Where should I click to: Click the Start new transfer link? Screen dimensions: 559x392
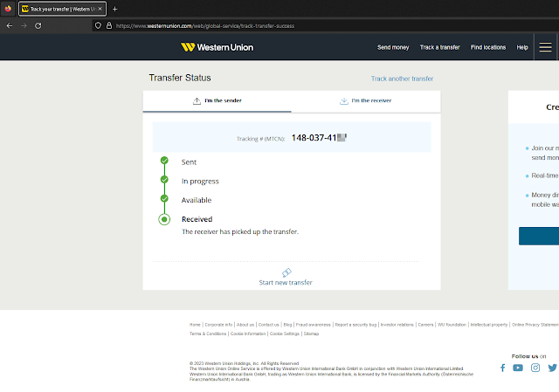[x=286, y=283]
